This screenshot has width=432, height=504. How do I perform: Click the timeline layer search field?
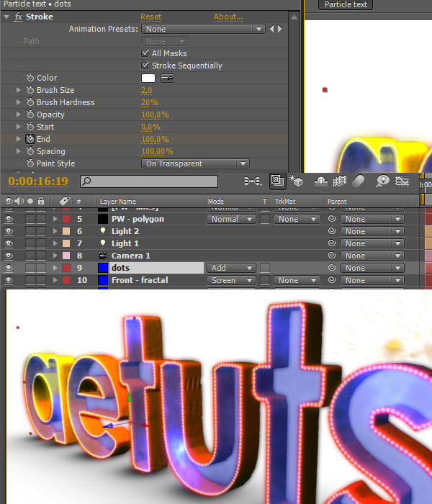pyautogui.click(x=149, y=181)
